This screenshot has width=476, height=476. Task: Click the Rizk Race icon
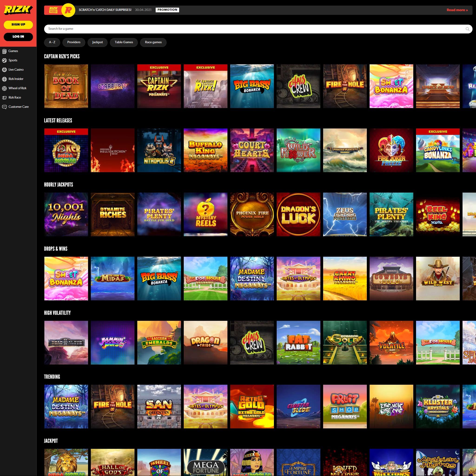[4, 98]
